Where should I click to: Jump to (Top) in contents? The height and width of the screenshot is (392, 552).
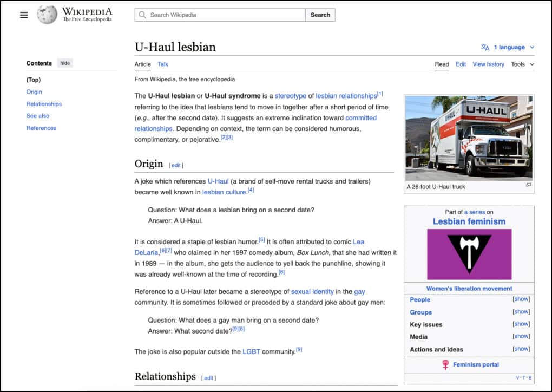(x=34, y=80)
